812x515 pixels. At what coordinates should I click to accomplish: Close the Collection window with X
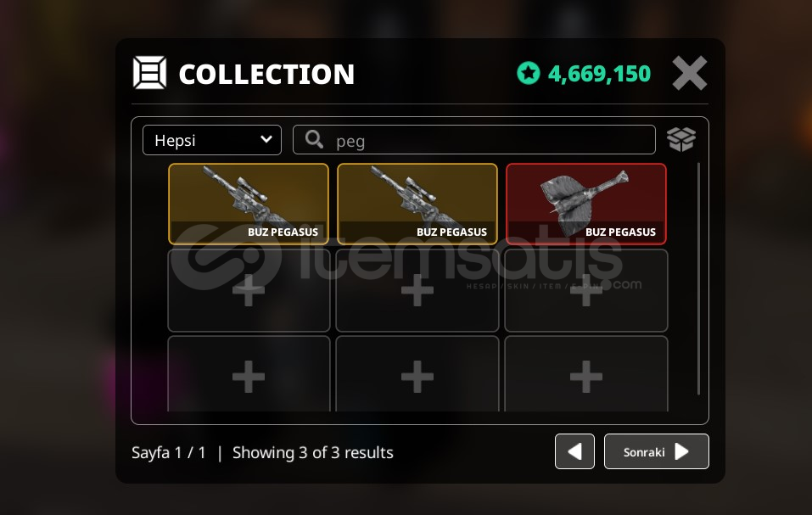[689, 73]
